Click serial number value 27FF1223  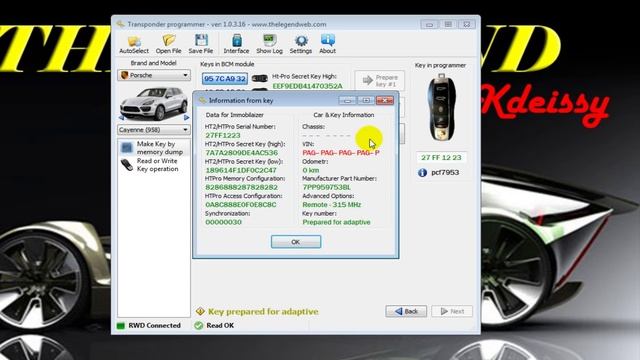(223, 136)
